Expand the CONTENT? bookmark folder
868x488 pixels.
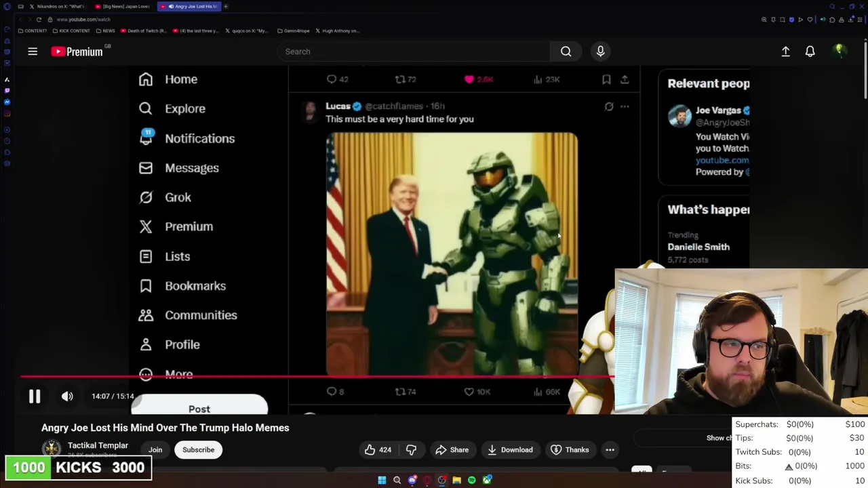[x=33, y=30]
